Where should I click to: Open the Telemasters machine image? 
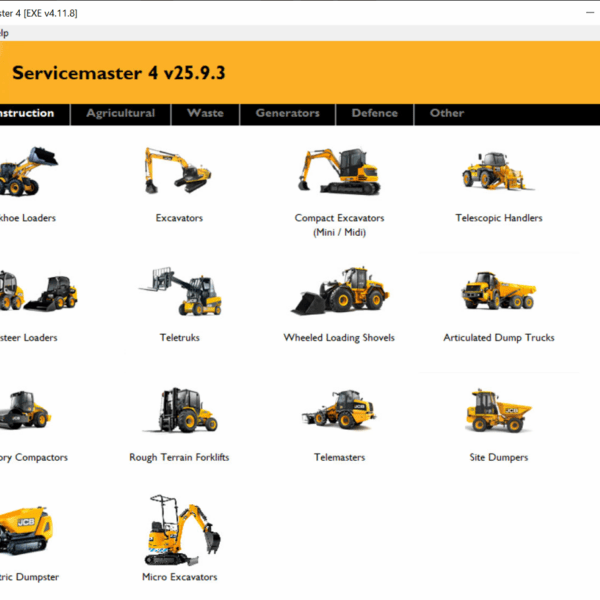click(339, 409)
